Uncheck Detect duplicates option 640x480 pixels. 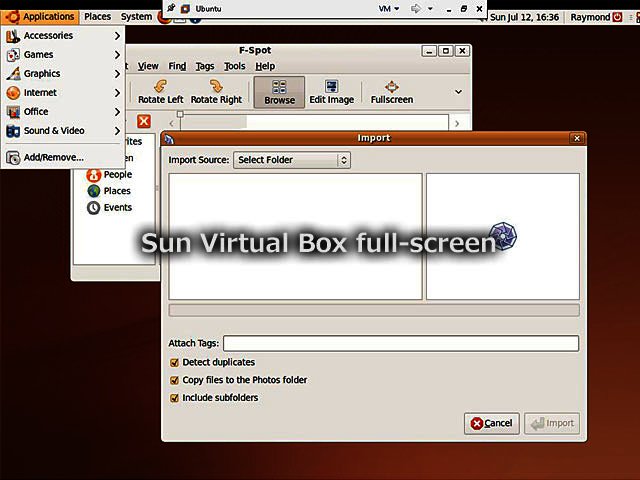(x=175, y=362)
